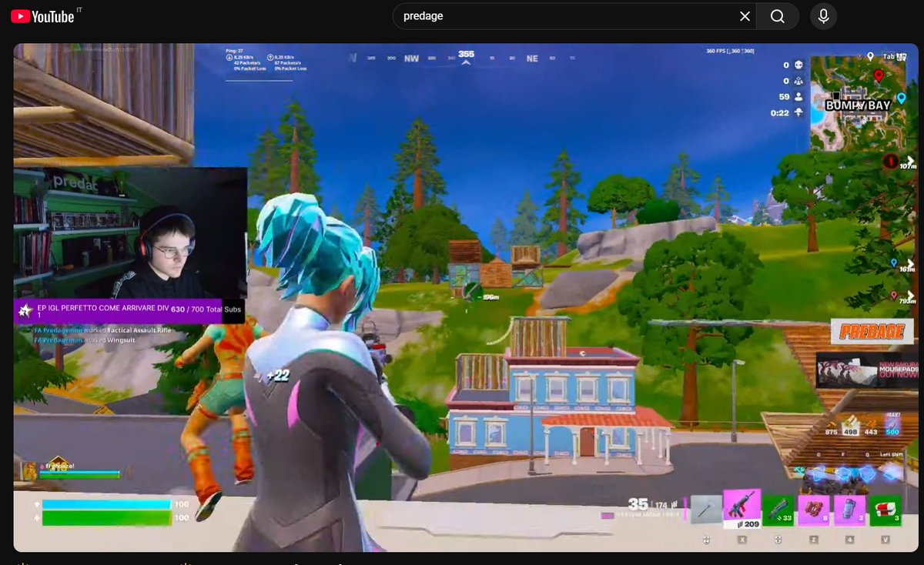The width and height of the screenshot is (924, 565).
Task: Click the PREDAGE logo overlay
Action: [x=872, y=332]
